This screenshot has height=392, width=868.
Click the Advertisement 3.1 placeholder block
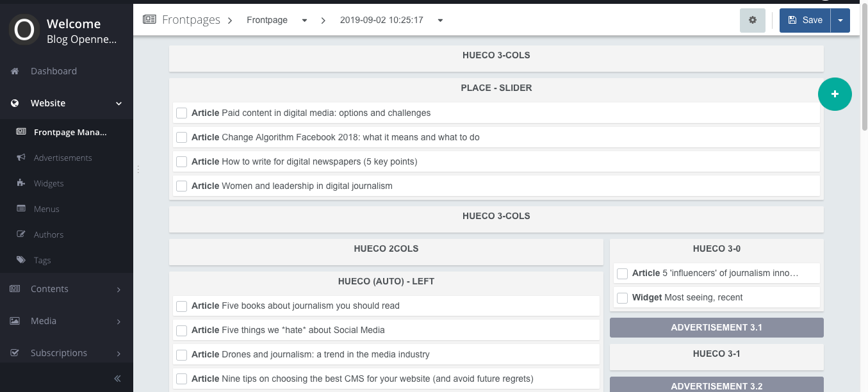pyautogui.click(x=716, y=327)
